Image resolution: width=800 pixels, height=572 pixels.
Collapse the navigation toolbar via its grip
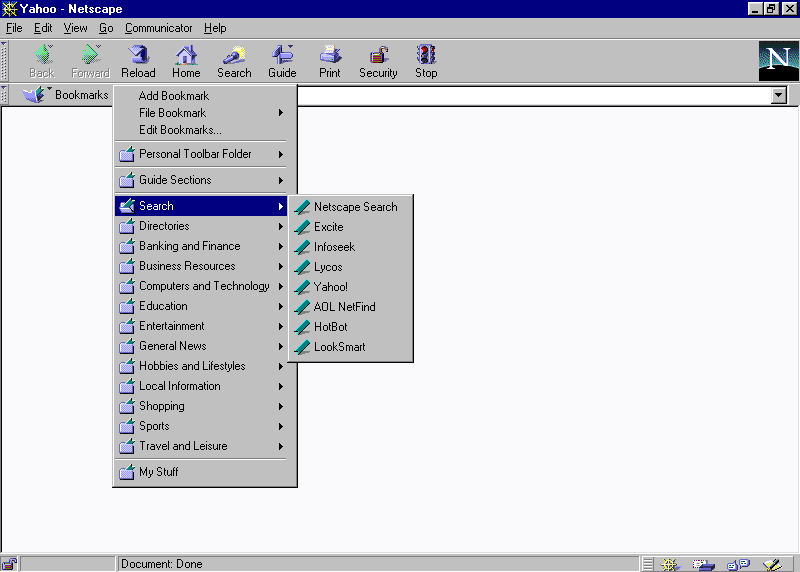coord(4,61)
